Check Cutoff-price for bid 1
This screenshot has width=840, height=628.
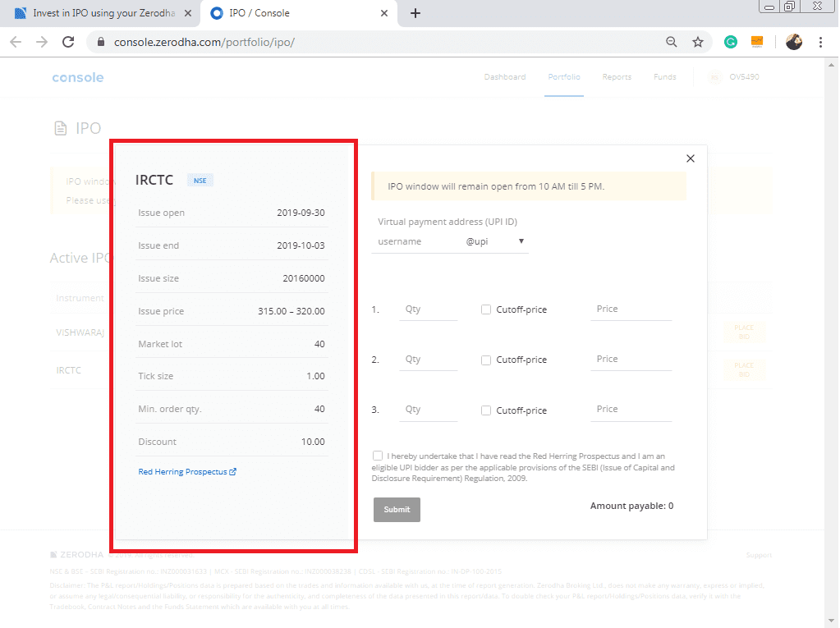[486, 309]
